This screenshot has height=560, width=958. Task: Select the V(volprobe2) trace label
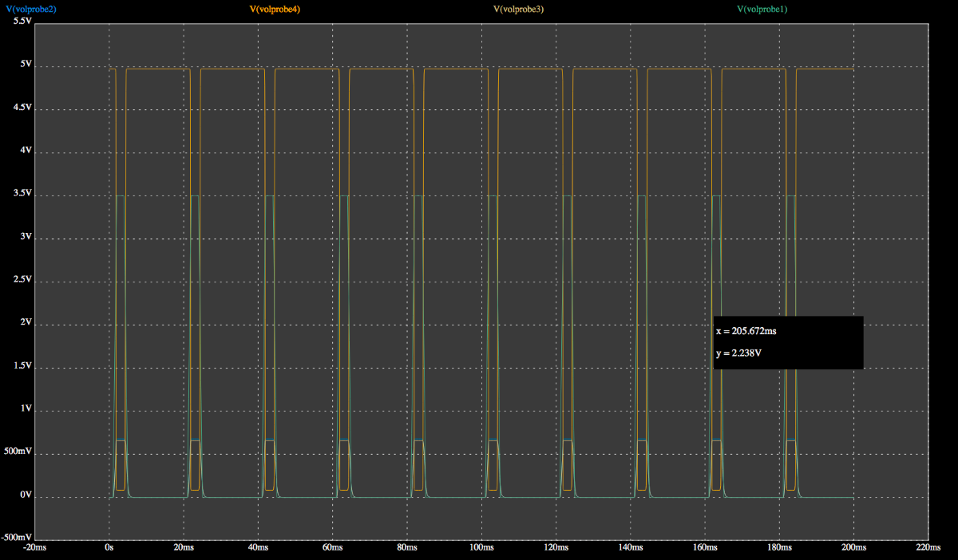click(x=31, y=9)
